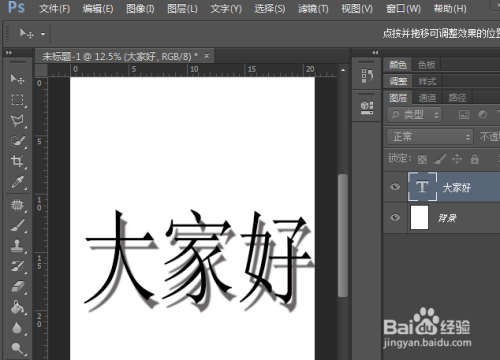The image size is (500, 360).
Task: Select the Brush tool
Action: click(x=17, y=225)
